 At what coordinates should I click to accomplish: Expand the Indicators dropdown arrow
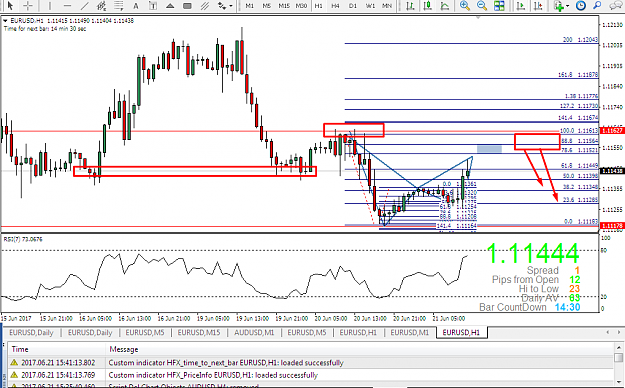[x=567, y=6]
